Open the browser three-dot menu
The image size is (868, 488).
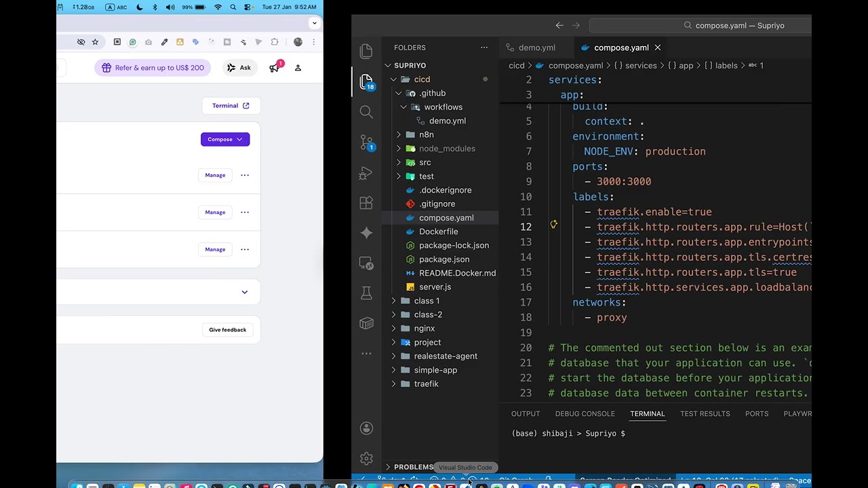pyautogui.click(x=313, y=42)
